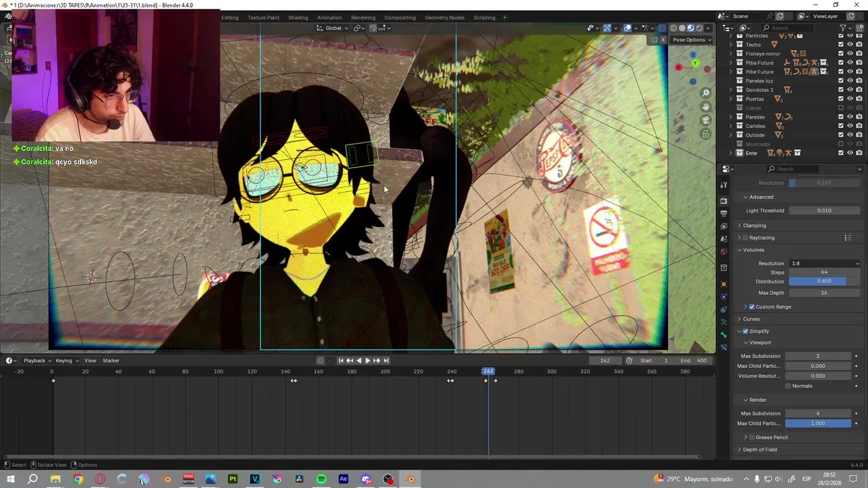Adjust Render Max Child Particles 1.000 slider
Screen dimensions: 868x488
coord(818,424)
